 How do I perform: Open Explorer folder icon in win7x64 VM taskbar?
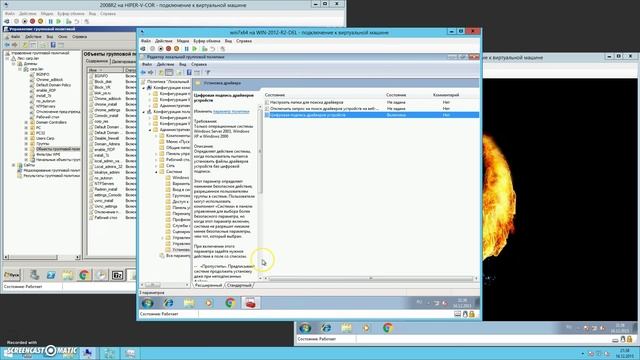tap(189, 303)
